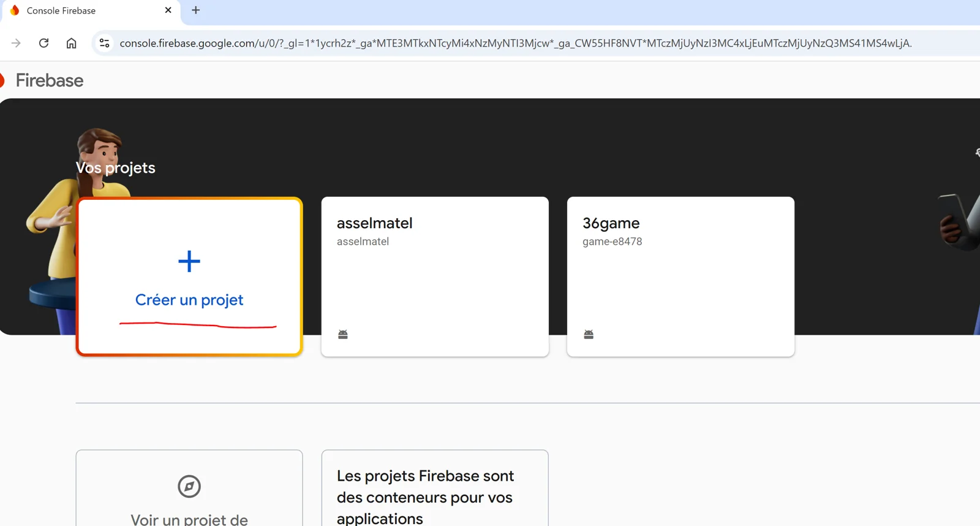Viewport: 980px width, 526px height.
Task: Click the Android icon on 36game card
Action: [x=589, y=334]
